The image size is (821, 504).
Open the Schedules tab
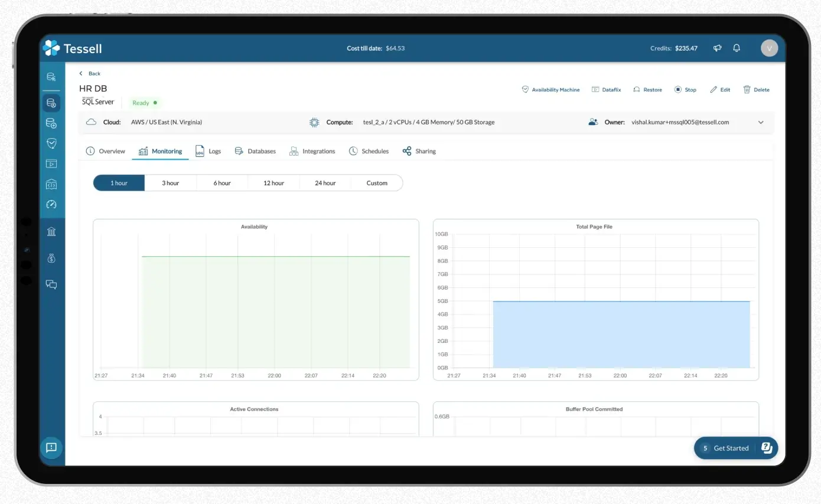point(369,151)
